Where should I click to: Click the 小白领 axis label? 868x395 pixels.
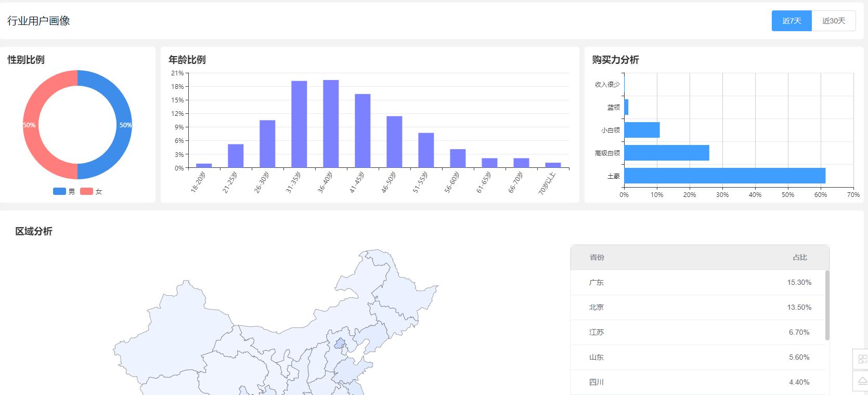611,130
